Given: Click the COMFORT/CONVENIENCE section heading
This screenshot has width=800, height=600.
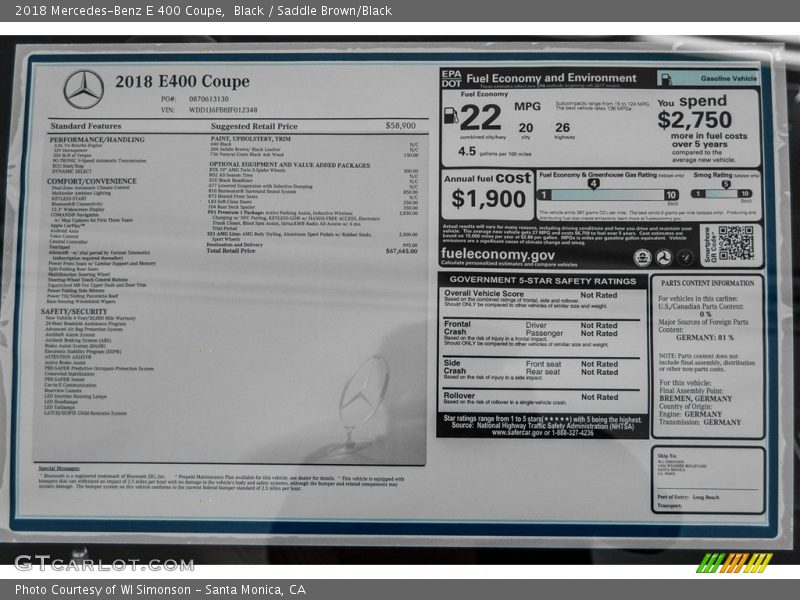Looking at the screenshot, I should point(92,181).
